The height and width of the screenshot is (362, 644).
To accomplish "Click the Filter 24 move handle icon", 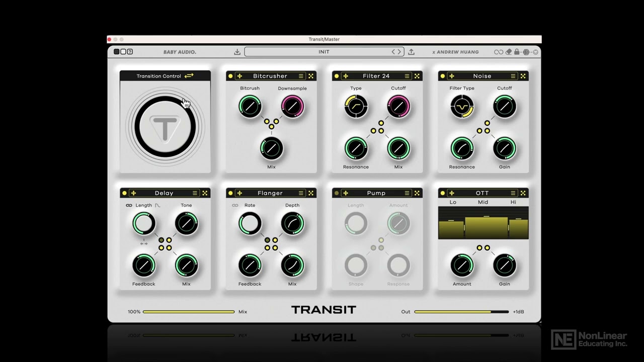I will 346,76.
